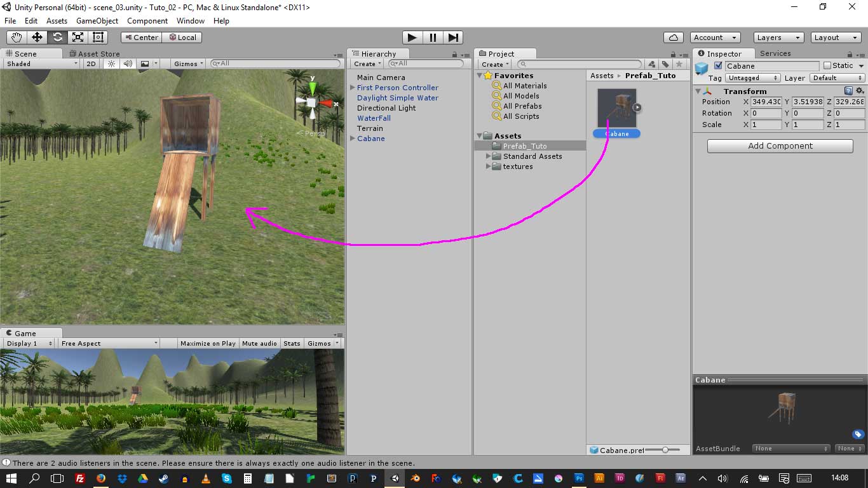This screenshot has width=868, height=488.
Task: Select the Scale tool
Action: click(x=78, y=37)
